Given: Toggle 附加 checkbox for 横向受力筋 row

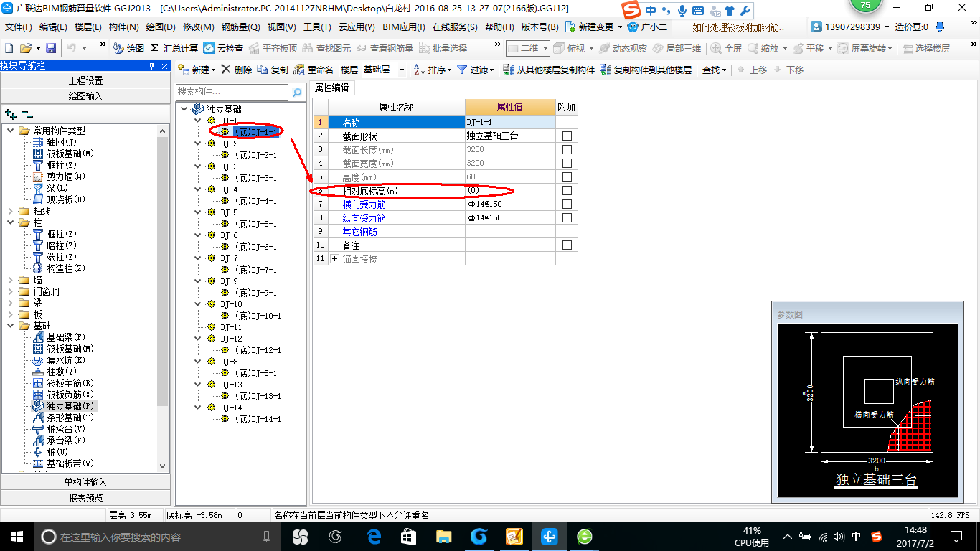Looking at the screenshot, I should coord(567,204).
